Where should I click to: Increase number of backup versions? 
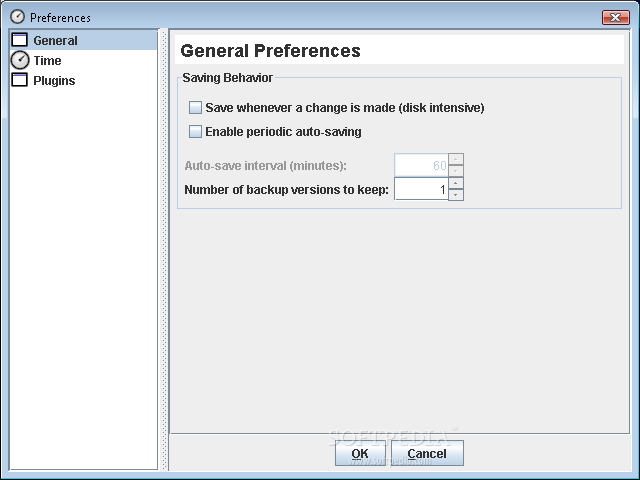456,183
